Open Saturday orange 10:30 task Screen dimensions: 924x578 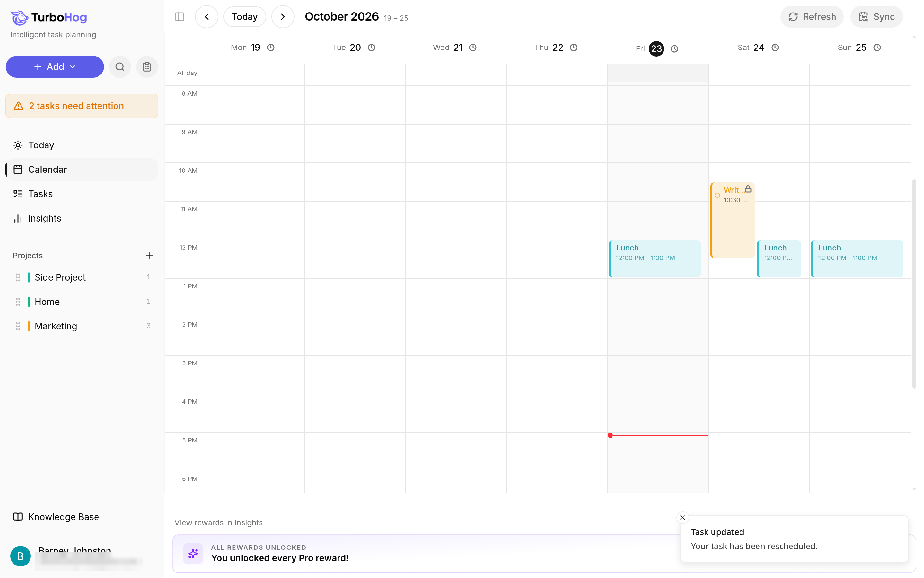click(732, 220)
